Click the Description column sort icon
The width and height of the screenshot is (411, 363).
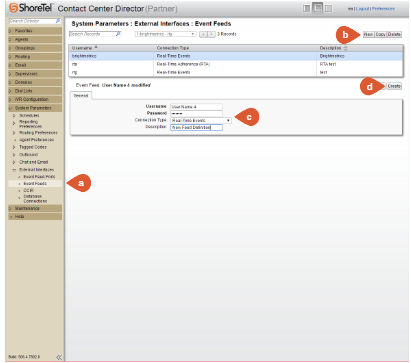345,48
